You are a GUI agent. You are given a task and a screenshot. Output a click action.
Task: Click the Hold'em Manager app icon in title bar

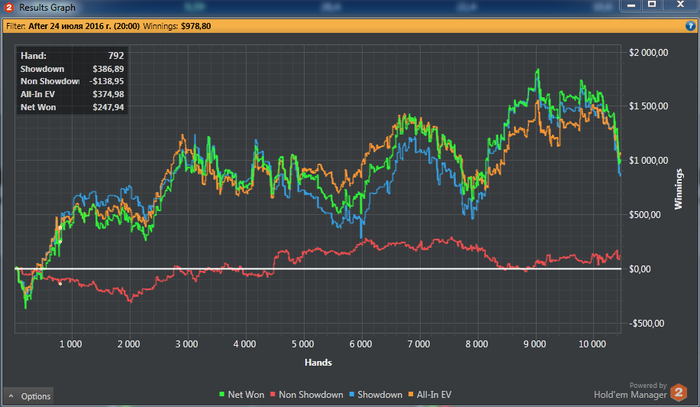click(x=8, y=7)
